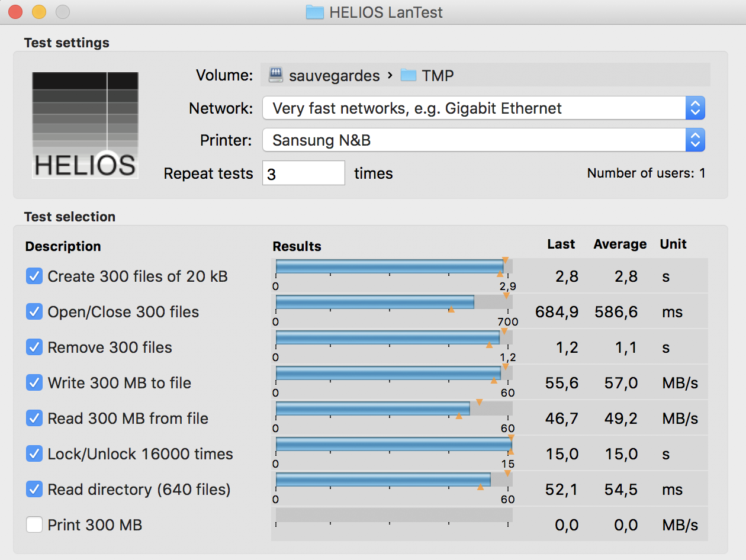Click the Average column header
The image size is (746, 560).
pos(620,244)
